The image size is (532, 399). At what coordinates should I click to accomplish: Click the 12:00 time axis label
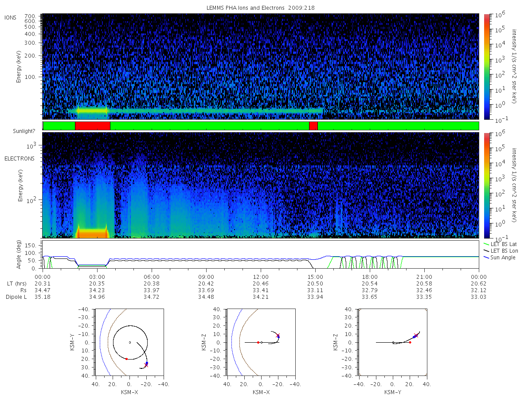pyautogui.click(x=261, y=276)
